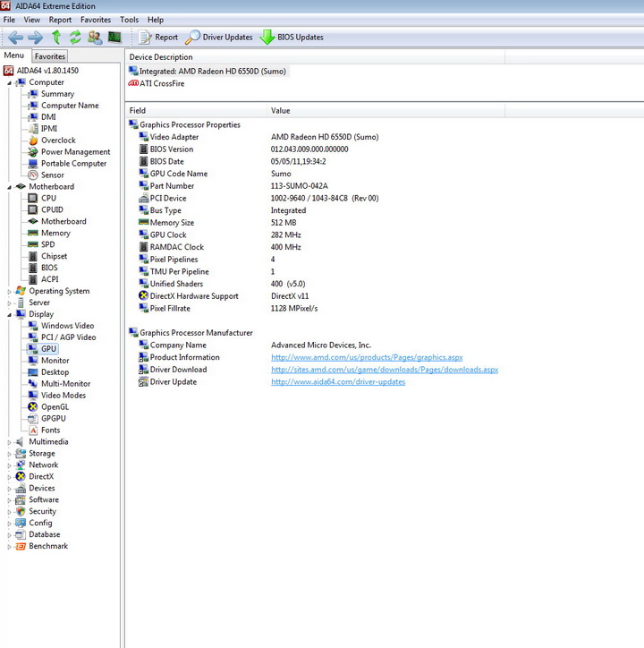This screenshot has width=644, height=648.
Task: Open the Help menu
Action: [156, 20]
